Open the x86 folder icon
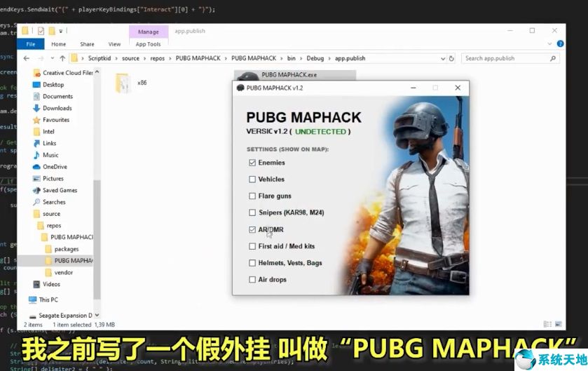588x371 pixels. (123, 83)
